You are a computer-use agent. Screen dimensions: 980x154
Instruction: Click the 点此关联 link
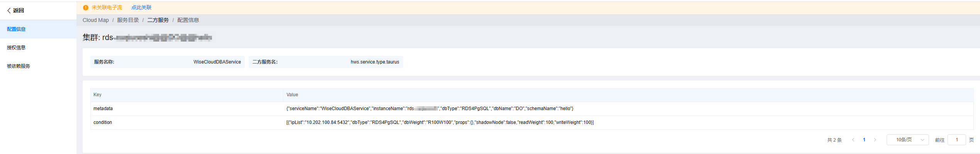tap(141, 8)
